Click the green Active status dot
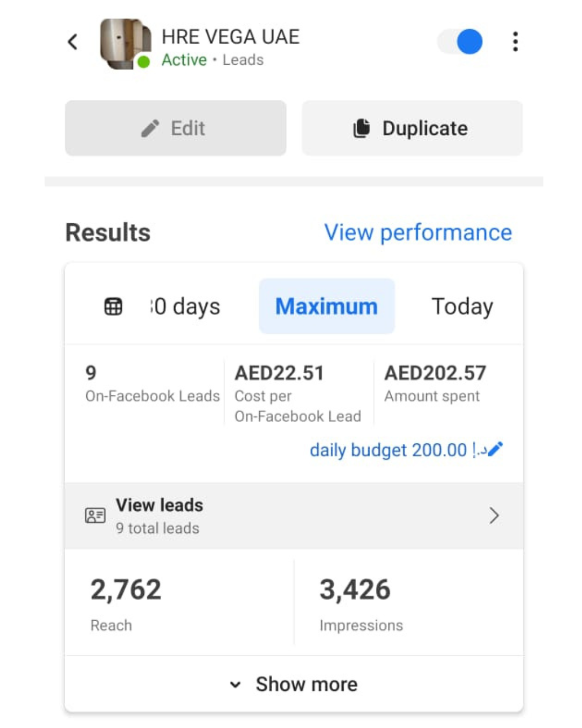The height and width of the screenshot is (728, 582). tap(143, 62)
